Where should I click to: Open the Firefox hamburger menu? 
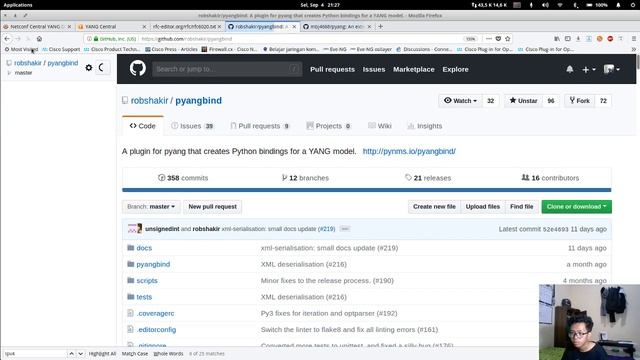633,38
